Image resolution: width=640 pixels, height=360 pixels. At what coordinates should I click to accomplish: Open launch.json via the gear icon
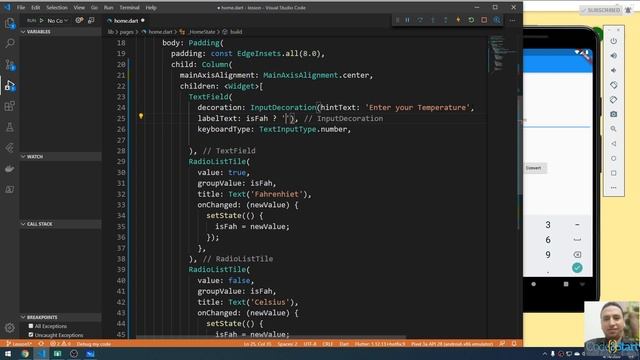pyautogui.click(x=79, y=20)
